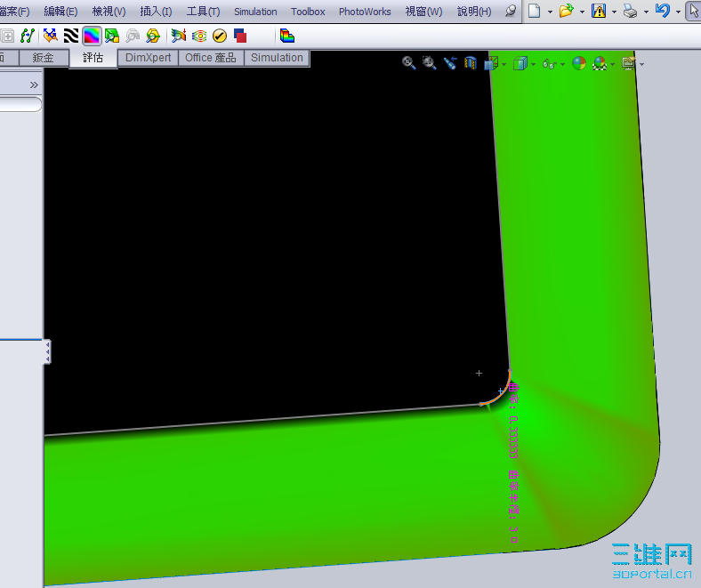
Task: Open the 視窗(W) menu
Action: click(x=423, y=12)
